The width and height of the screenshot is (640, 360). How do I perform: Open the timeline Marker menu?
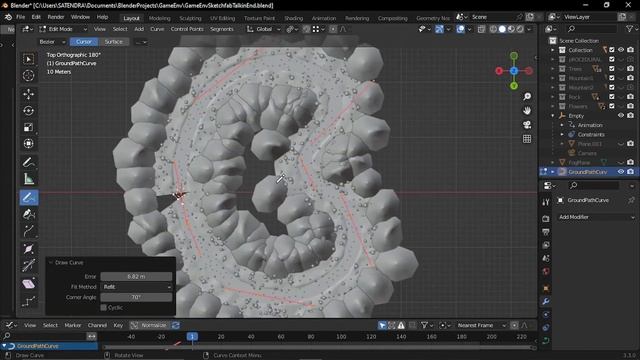(x=73, y=325)
